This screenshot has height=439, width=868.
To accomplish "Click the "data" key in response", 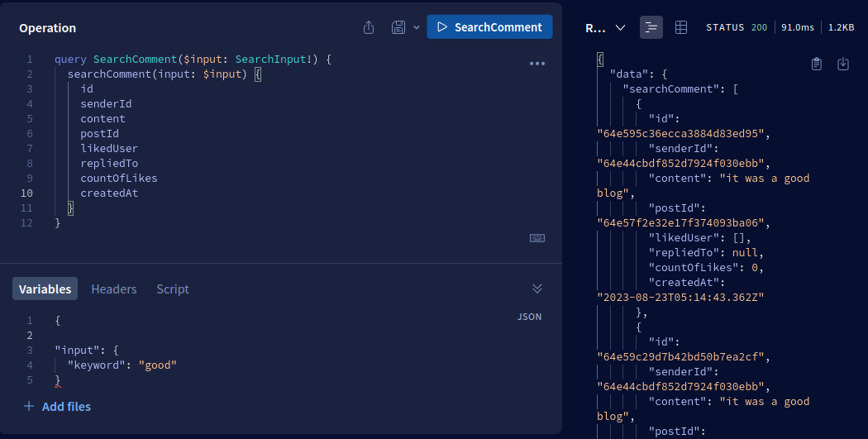I will pyautogui.click(x=629, y=74).
